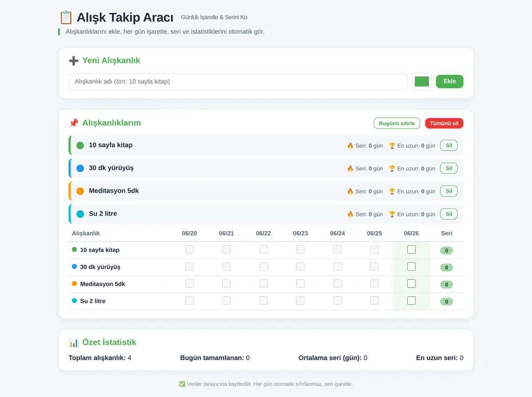Click the green checkmark icon in the footer note
The height and width of the screenshot is (397, 532).
(x=182, y=384)
